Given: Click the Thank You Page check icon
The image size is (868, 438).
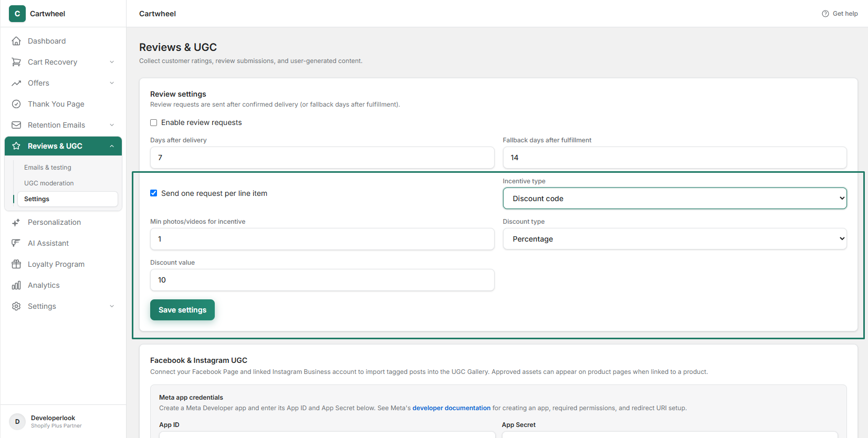Looking at the screenshot, I should coord(16,104).
